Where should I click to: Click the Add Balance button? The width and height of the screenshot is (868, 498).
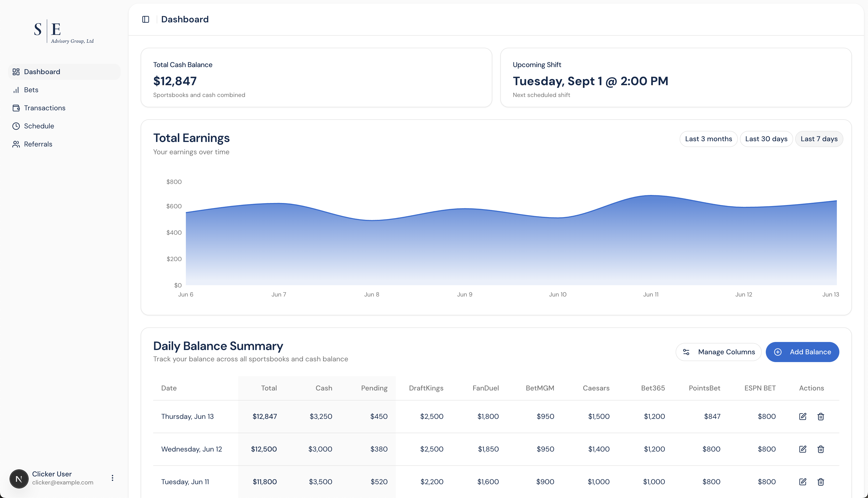802,352
